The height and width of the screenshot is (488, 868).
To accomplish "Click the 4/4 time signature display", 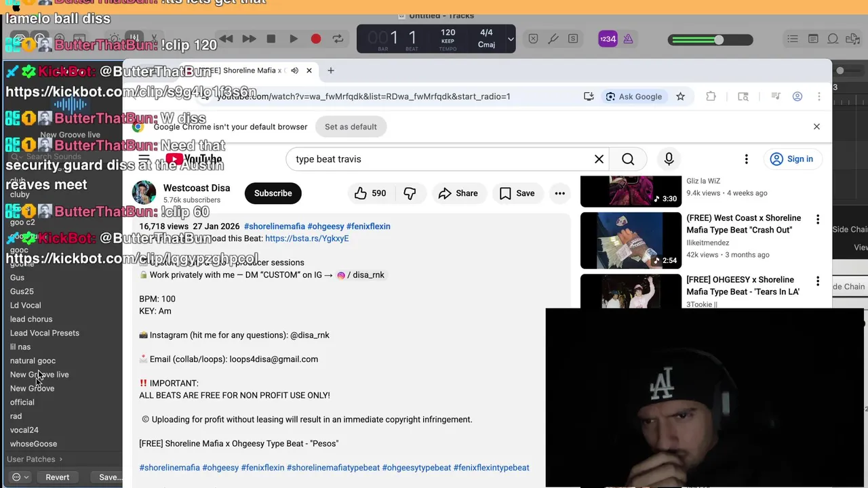I will (x=486, y=33).
